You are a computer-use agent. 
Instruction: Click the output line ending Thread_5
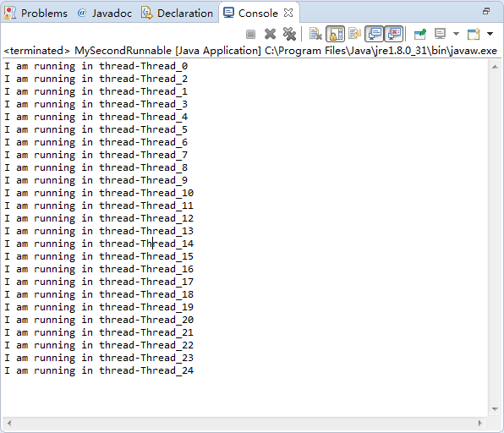click(x=96, y=129)
